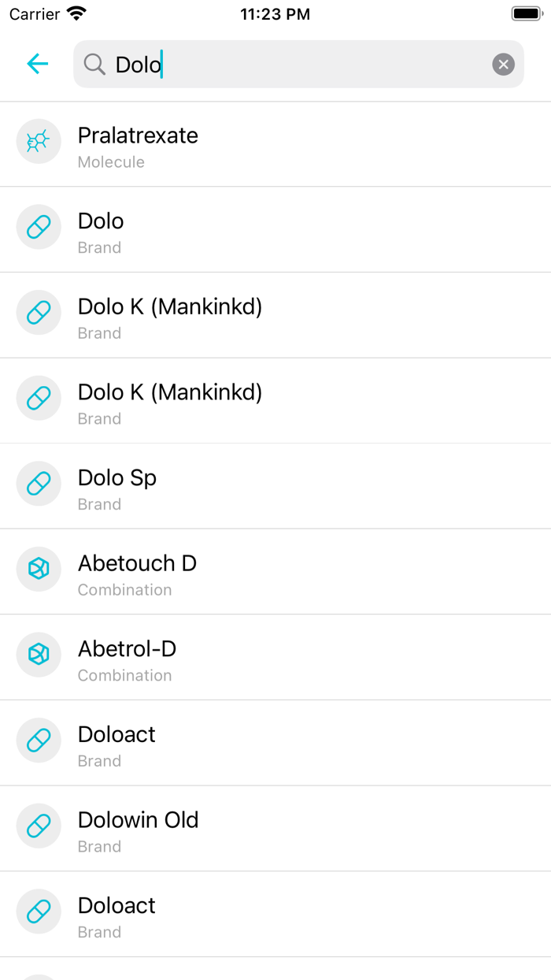551x980 pixels.
Task: Tap the Abetrol-D combination cube icon
Action: tap(39, 655)
